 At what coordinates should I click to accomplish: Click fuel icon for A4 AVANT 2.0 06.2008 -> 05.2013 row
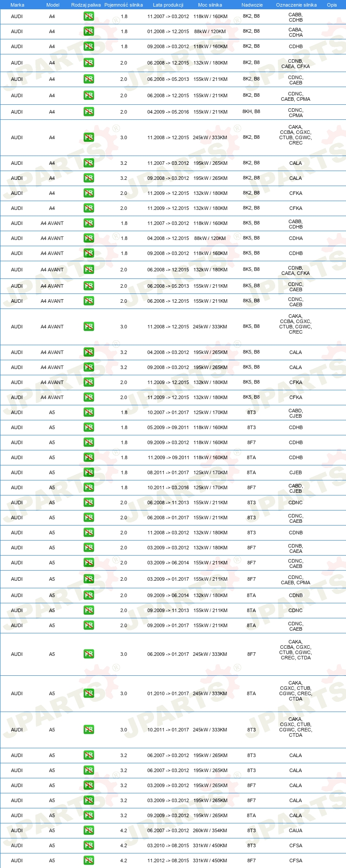tap(88, 286)
